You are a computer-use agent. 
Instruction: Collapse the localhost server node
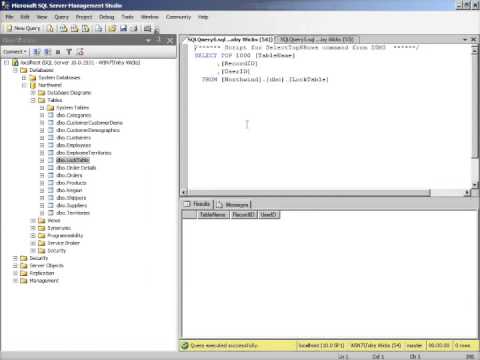point(6,62)
